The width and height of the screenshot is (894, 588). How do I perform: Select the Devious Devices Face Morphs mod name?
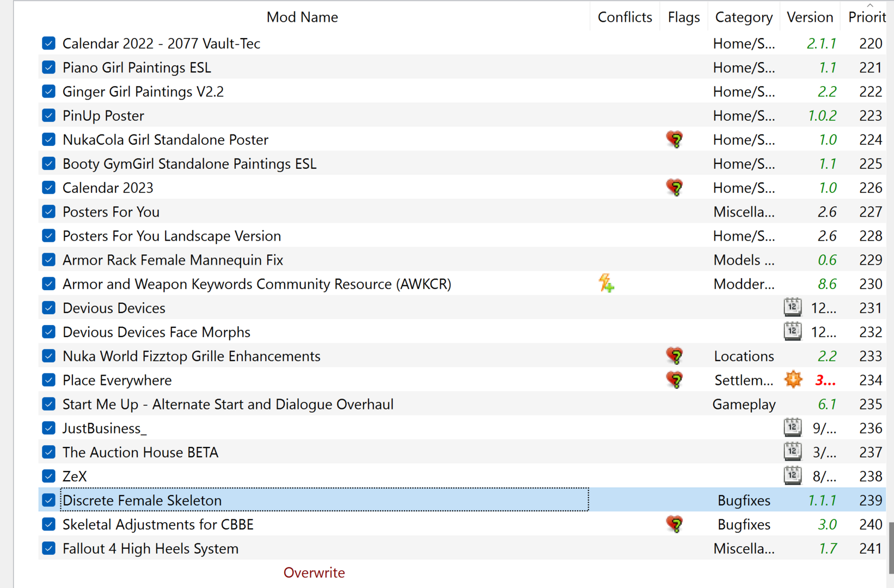click(x=156, y=332)
